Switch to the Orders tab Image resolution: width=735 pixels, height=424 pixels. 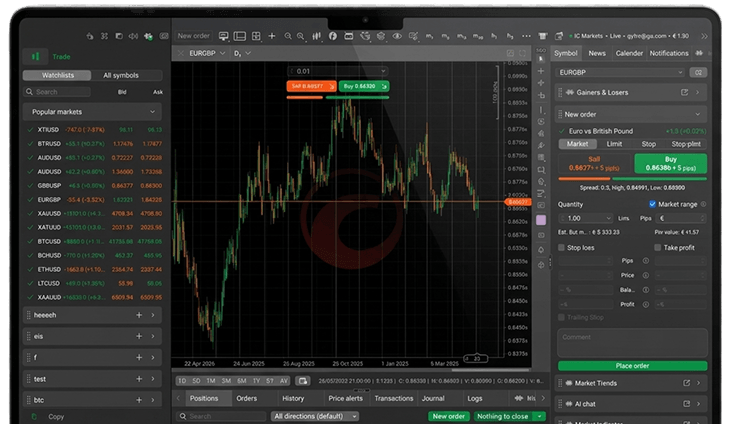click(247, 398)
